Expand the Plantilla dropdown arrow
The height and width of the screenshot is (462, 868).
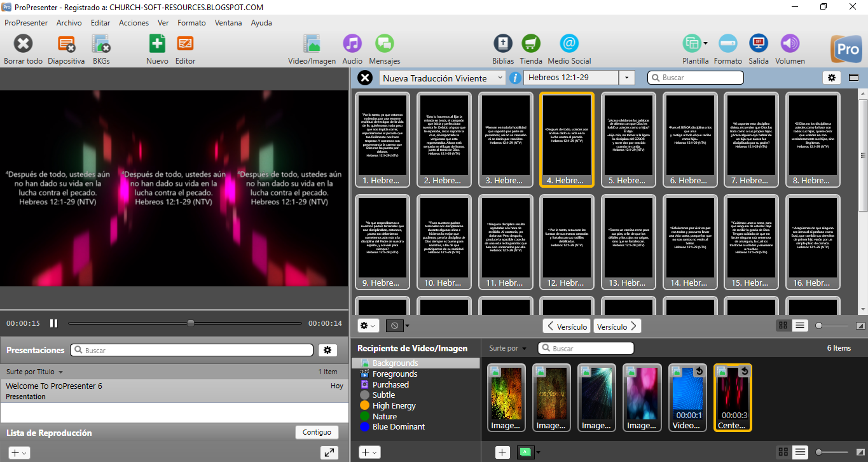(x=706, y=44)
